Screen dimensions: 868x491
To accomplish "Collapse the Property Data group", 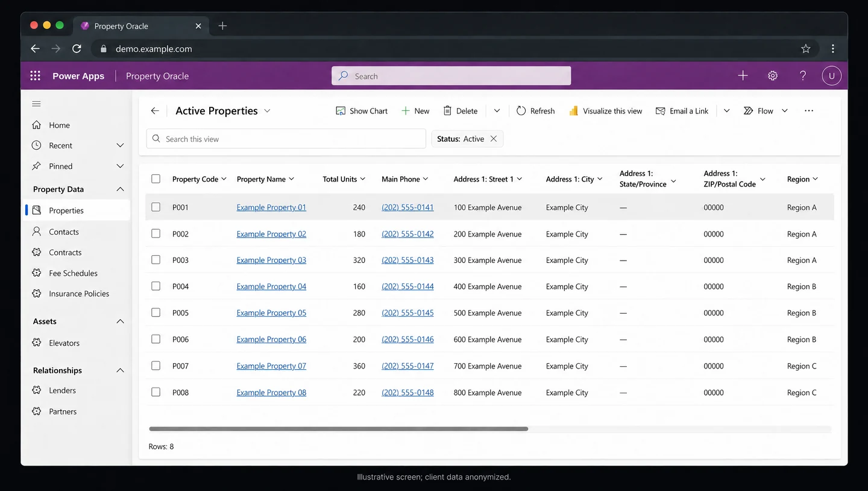I will [120, 189].
